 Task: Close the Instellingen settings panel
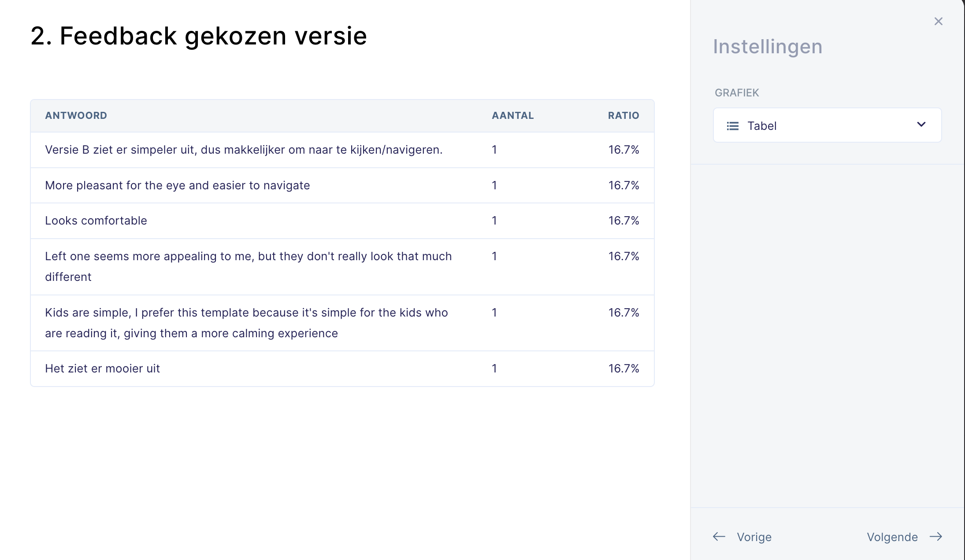(x=938, y=22)
